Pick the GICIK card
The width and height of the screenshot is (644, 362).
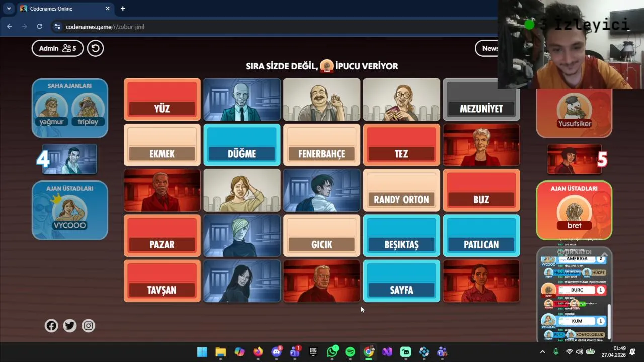(322, 236)
